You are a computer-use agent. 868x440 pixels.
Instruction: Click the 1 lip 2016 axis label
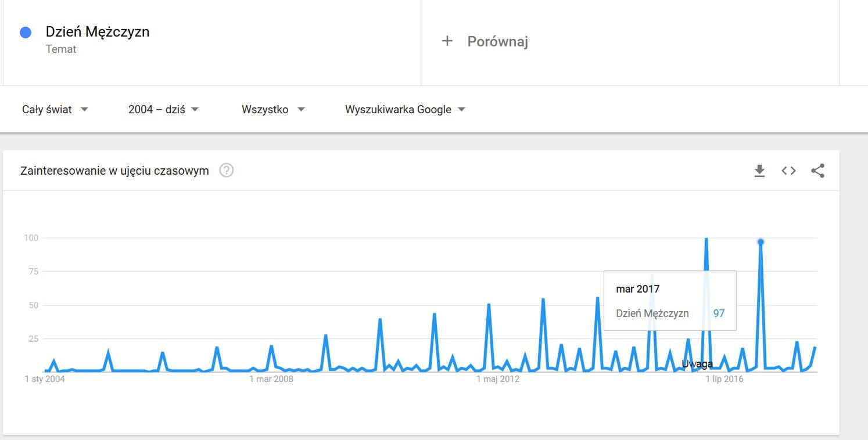(724, 379)
